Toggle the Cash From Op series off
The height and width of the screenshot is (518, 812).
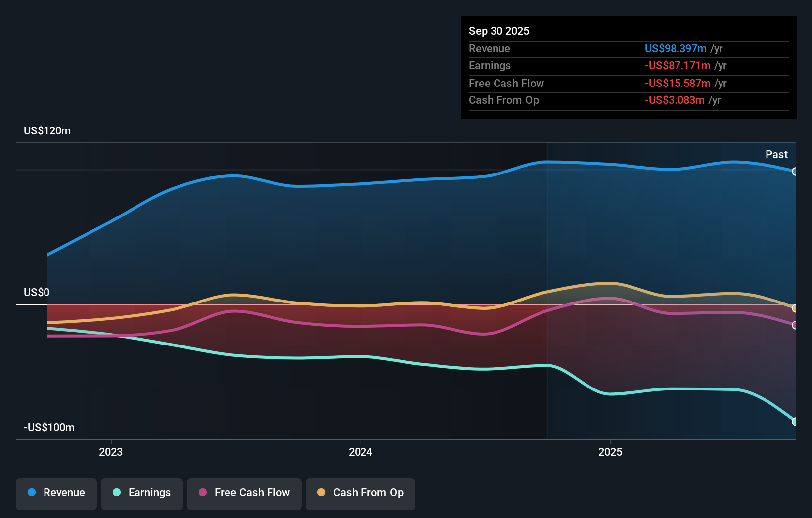point(360,493)
